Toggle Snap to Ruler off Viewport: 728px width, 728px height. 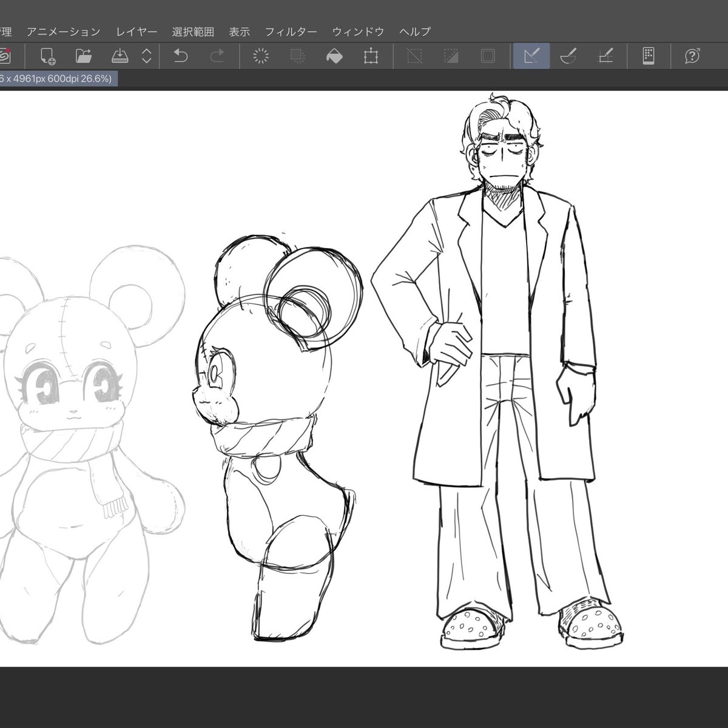click(x=531, y=56)
